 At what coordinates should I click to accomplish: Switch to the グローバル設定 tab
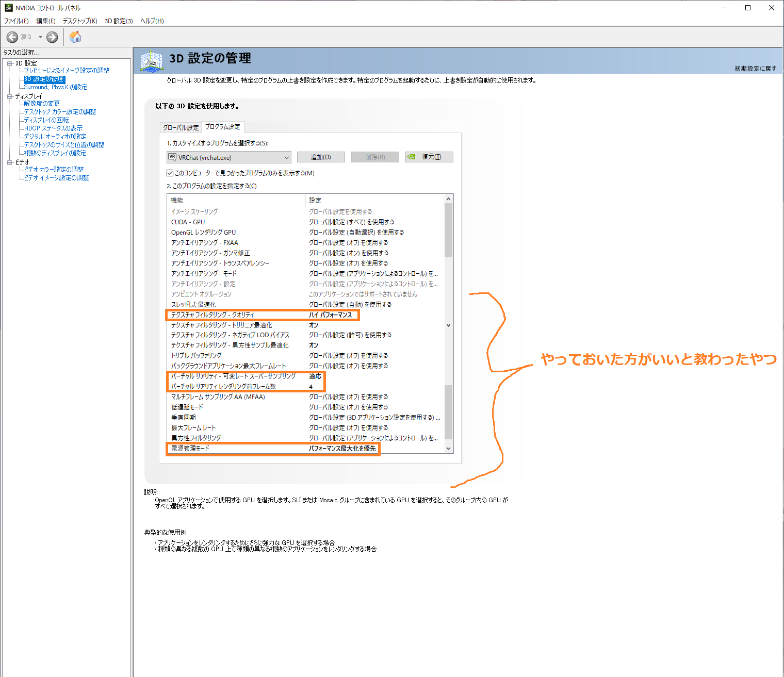tap(181, 127)
